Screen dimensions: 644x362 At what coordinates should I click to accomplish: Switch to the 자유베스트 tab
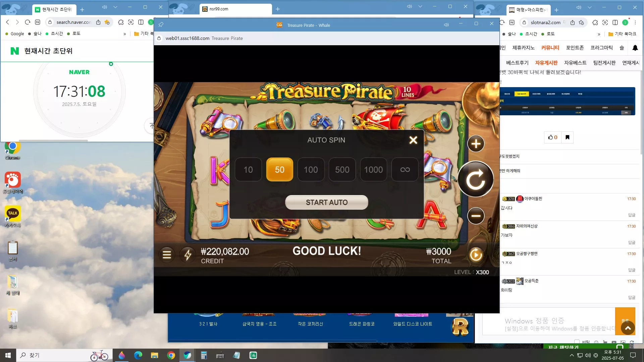coord(575,63)
